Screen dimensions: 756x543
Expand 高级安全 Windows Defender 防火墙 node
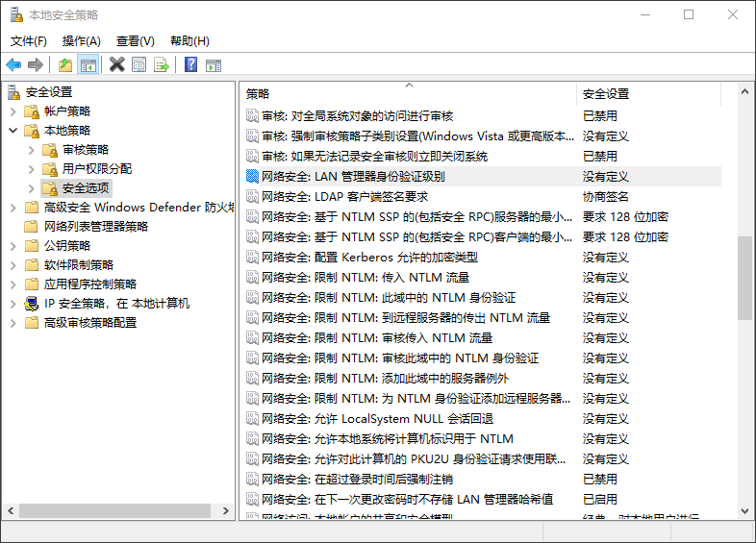pos(13,208)
